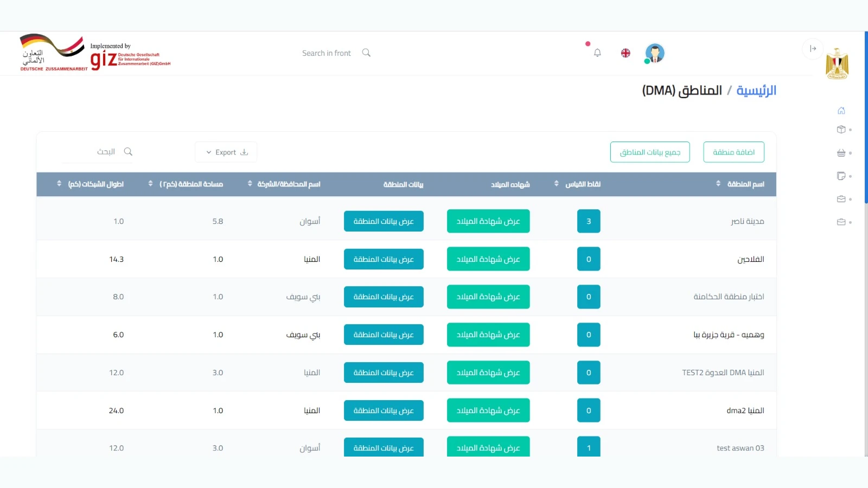Click measurement points 3 for مدينة ناصر
This screenshot has height=488, width=868.
click(x=589, y=221)
